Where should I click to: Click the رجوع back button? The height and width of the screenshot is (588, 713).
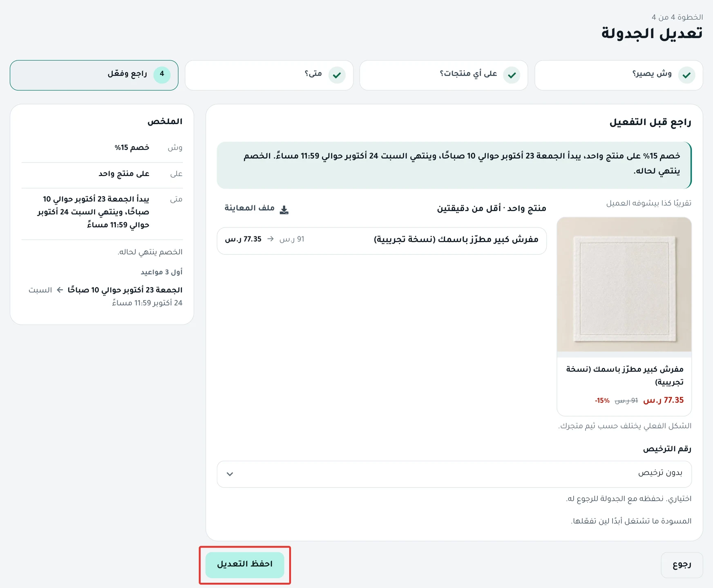682,565
